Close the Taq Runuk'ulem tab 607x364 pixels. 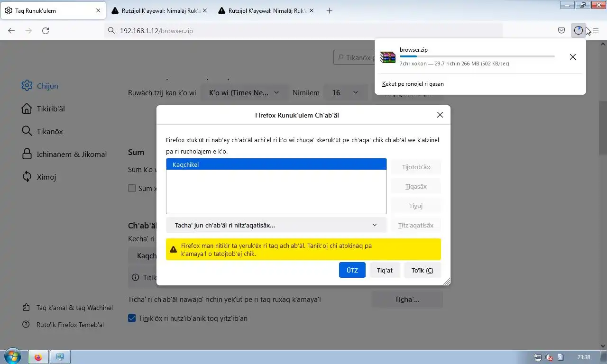point(98,10)
